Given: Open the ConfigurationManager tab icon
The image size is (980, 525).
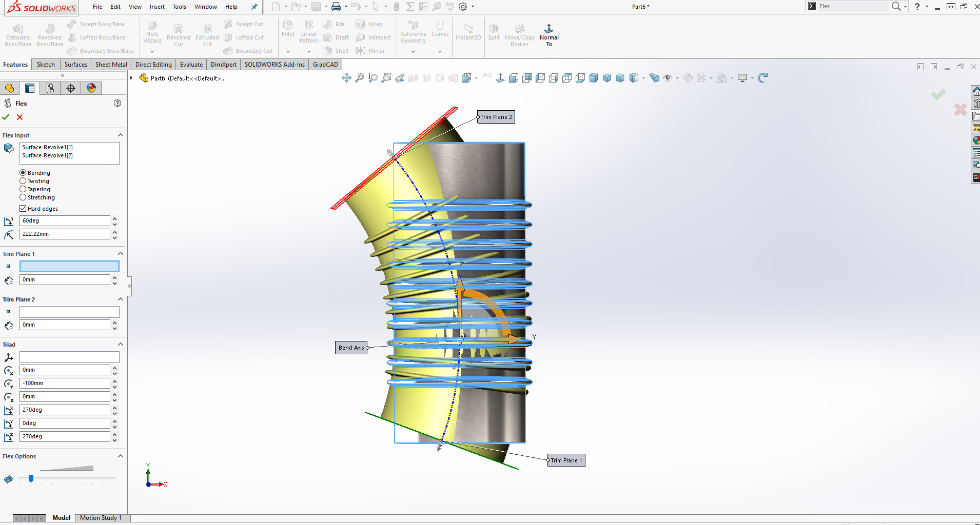Looking at the screenshot, I should (x=50, y=88).
